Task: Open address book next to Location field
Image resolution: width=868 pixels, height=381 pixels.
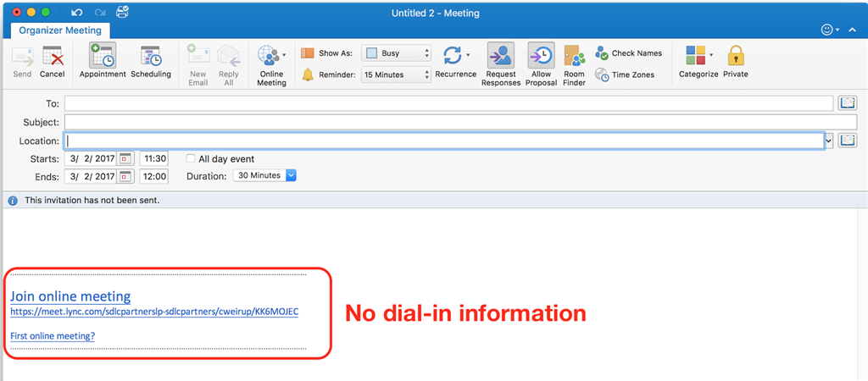Action: pos(848,141)
